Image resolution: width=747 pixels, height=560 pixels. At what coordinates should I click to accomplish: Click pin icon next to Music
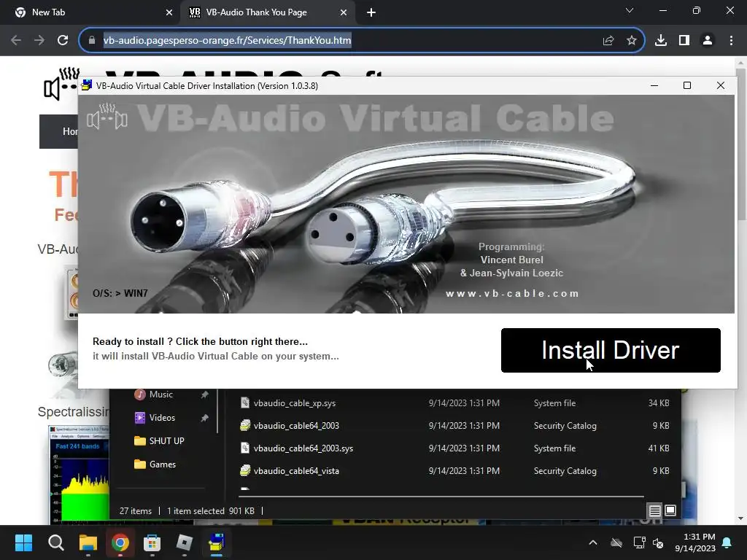pos(204,394)
